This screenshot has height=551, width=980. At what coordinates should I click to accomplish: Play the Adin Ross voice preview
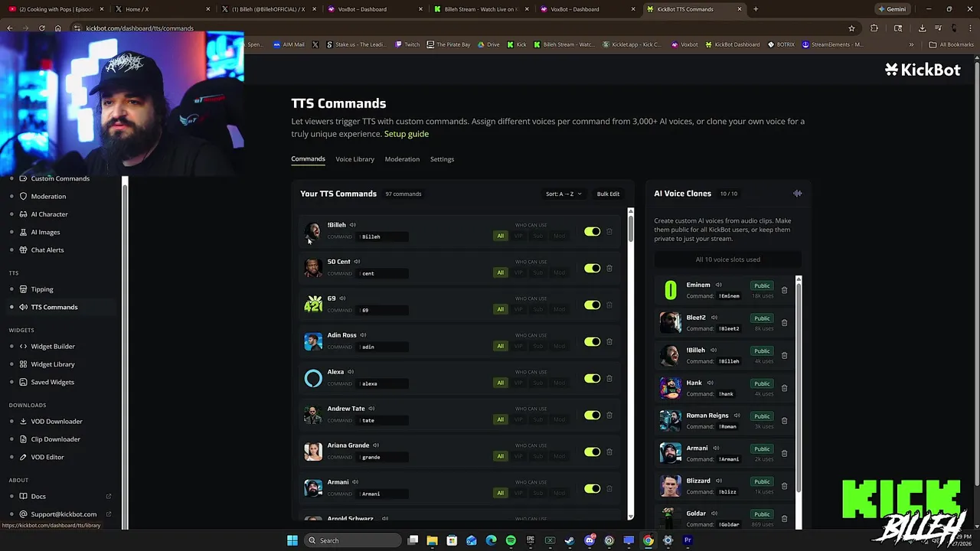tap(363, 335)
